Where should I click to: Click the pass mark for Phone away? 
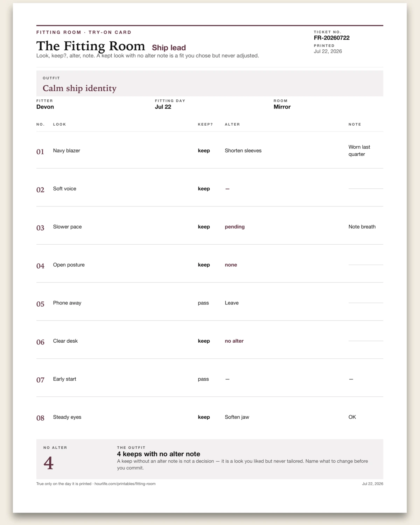point(203,303)
